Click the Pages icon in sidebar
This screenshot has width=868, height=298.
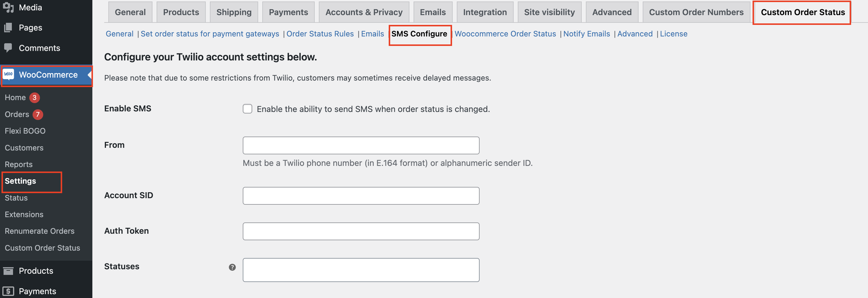tap(8, 28)
